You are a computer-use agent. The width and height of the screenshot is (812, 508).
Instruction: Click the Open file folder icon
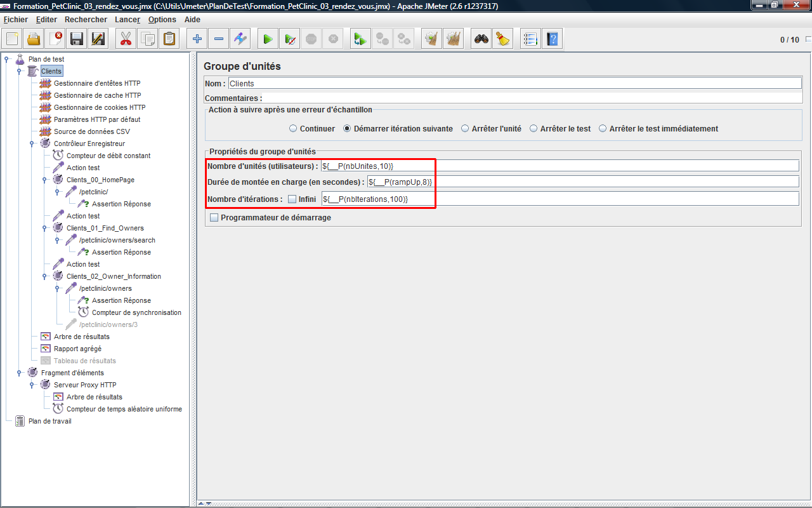(34, 39)
